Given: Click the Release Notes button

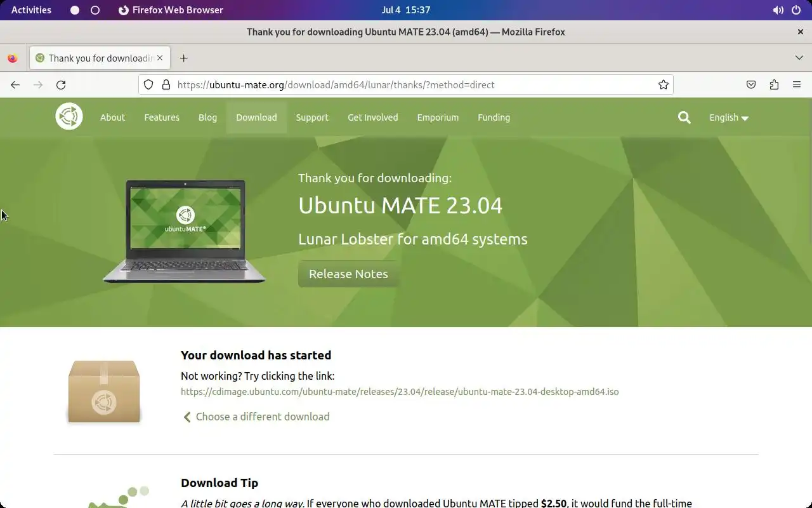Looking at the screenshot, I should tap(348, 274).
